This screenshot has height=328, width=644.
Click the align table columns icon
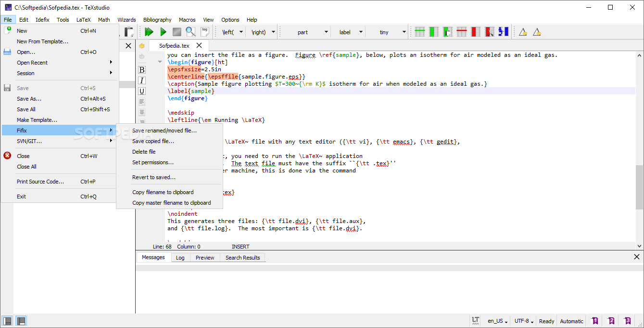tap(504, 32)
